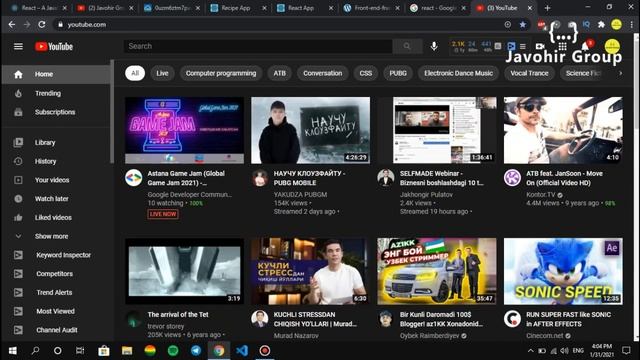Click the search magnifier button
640x360 pixels.
407,46
